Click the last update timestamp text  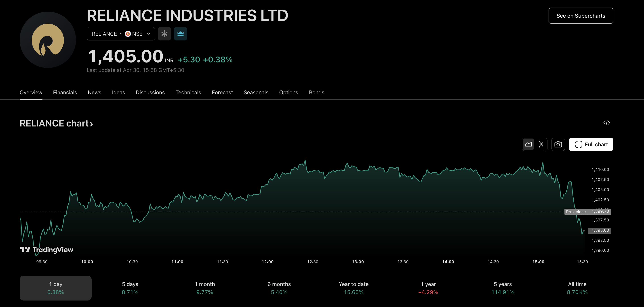[135, 70]
